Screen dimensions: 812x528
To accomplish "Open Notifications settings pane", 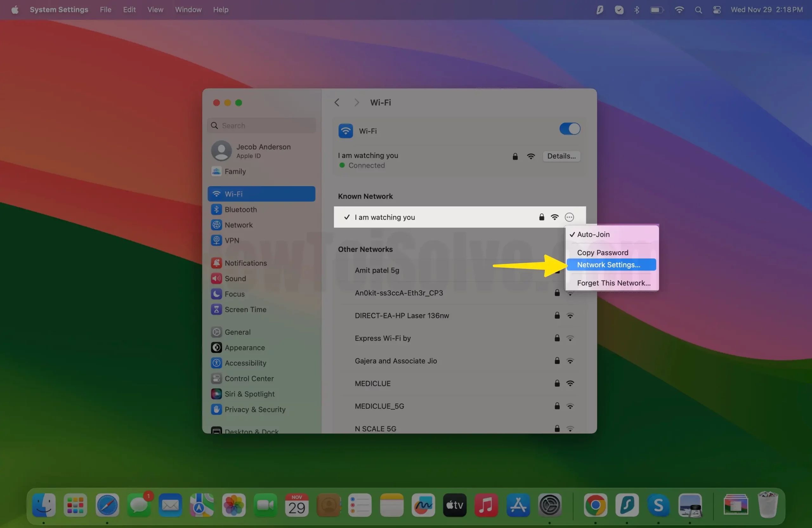I will click(245, 263).
